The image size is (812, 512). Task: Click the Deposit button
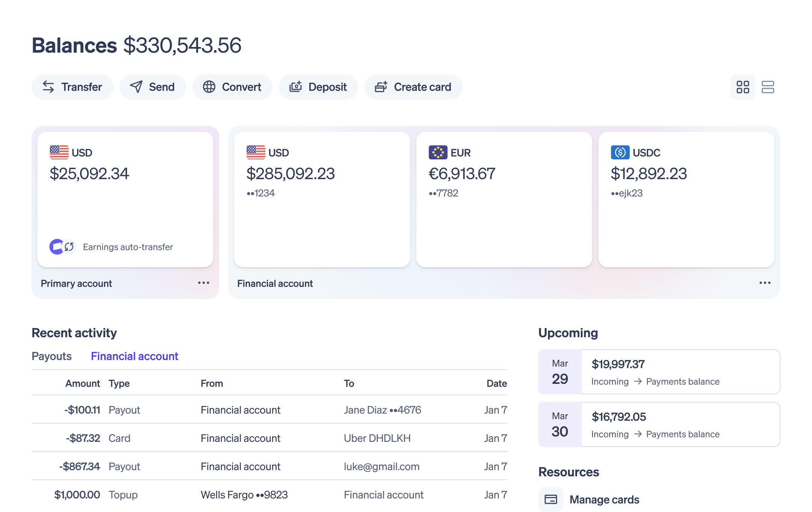(x=318, y=87)
